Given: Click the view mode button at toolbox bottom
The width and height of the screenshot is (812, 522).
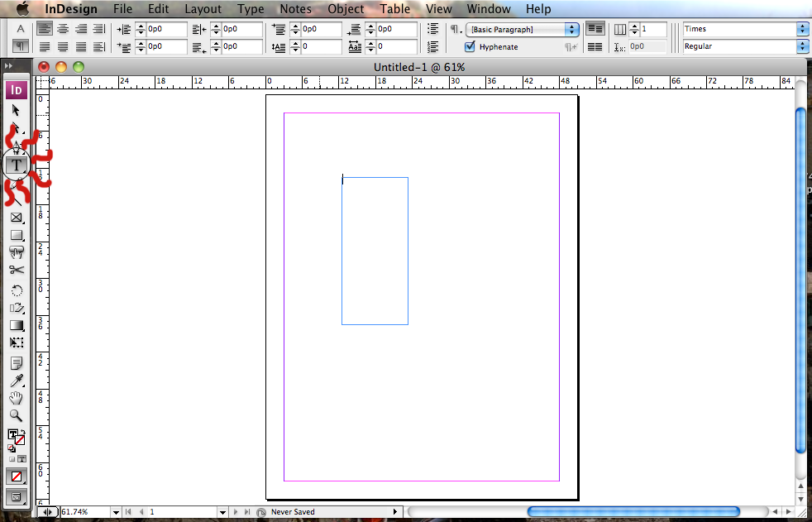Looking at the screenshot, I should 17,496.
